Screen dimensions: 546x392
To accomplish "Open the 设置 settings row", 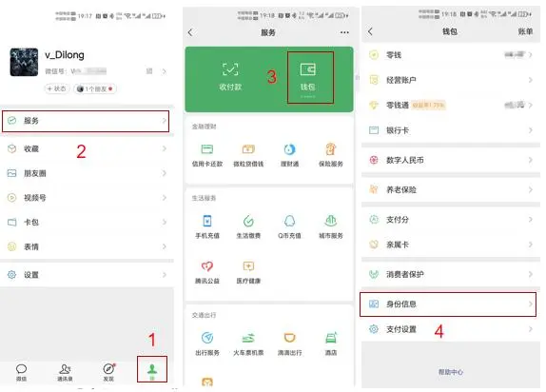I will [x=87, y=275].
